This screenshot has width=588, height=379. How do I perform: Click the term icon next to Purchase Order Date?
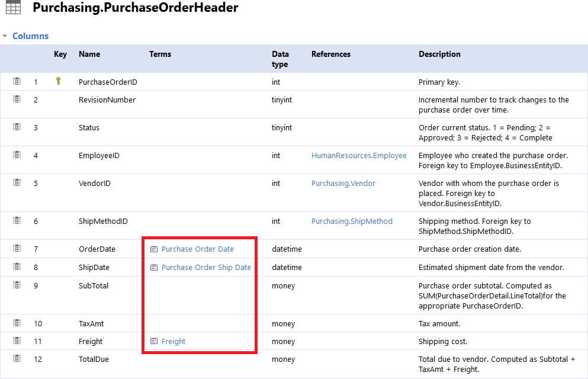pyautogui.click(x=154, y=249)
